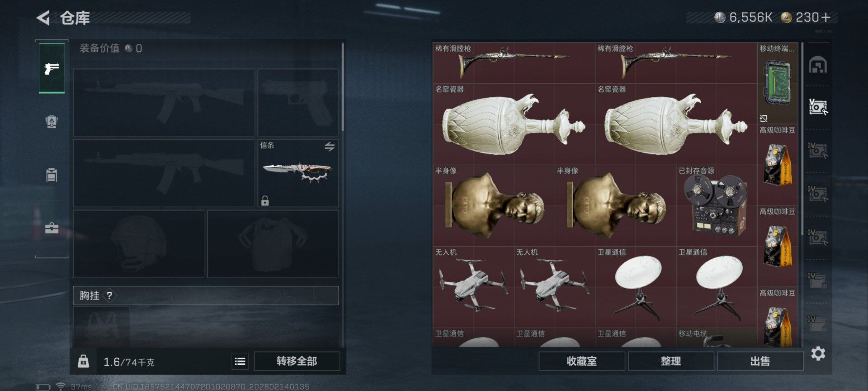Click the plus to add gold currency

(x=826, y=17)
